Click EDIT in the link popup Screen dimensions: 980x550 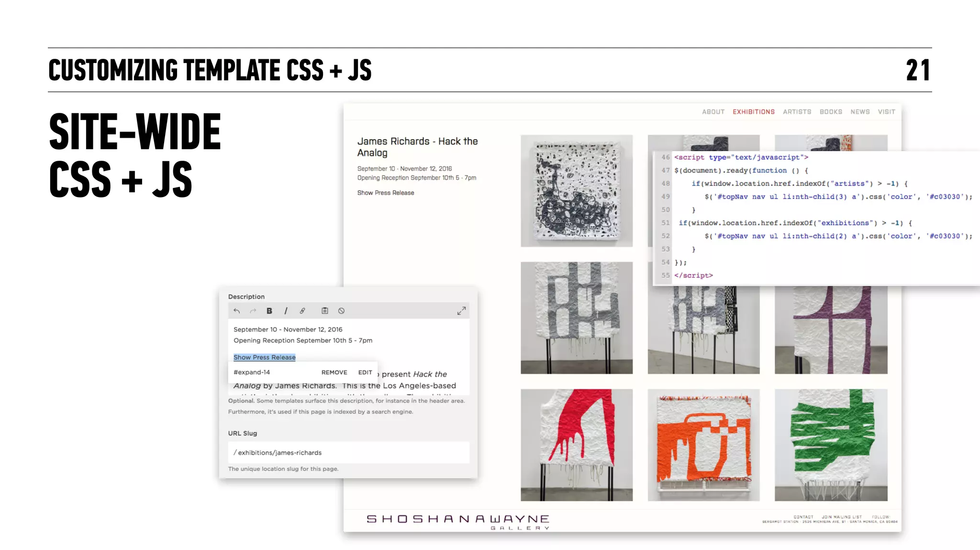365,372
